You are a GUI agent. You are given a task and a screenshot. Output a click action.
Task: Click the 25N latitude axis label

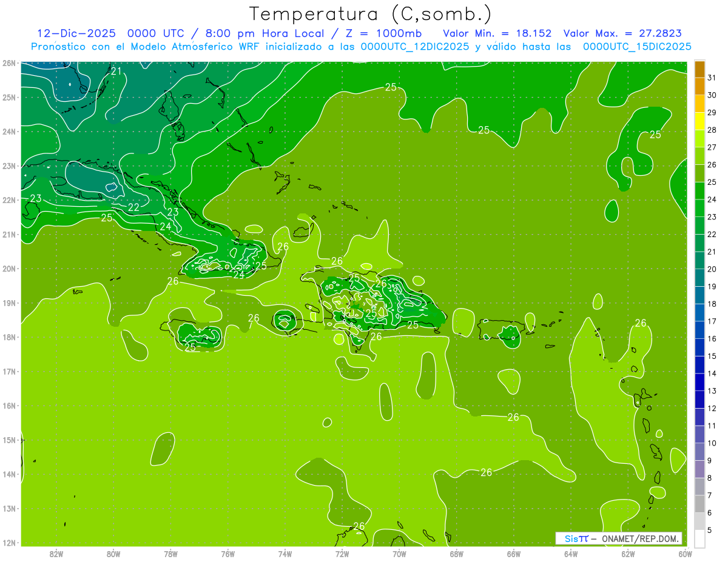click(x=9, y=97)
